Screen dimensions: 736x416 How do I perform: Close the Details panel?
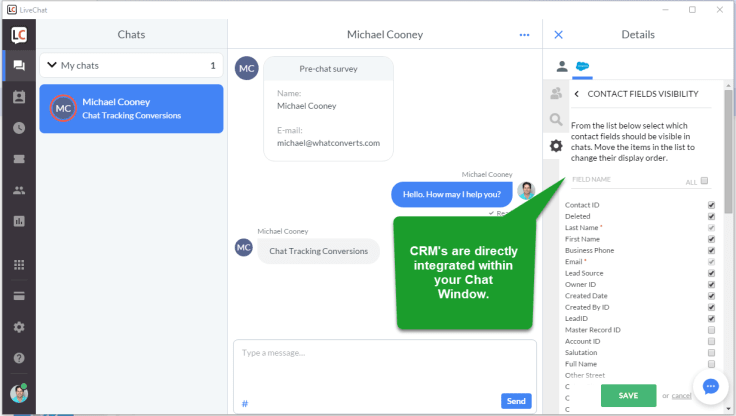[x=558, y=35]
